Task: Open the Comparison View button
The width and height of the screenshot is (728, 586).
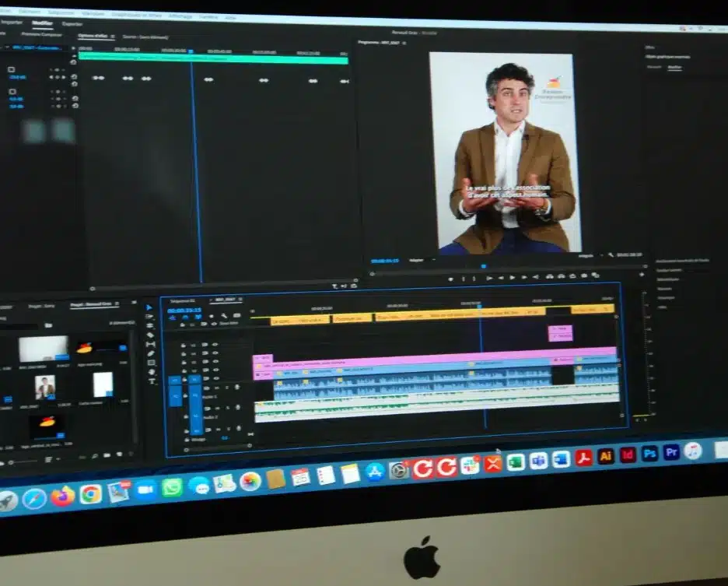Action: click(x=595, y=275)
